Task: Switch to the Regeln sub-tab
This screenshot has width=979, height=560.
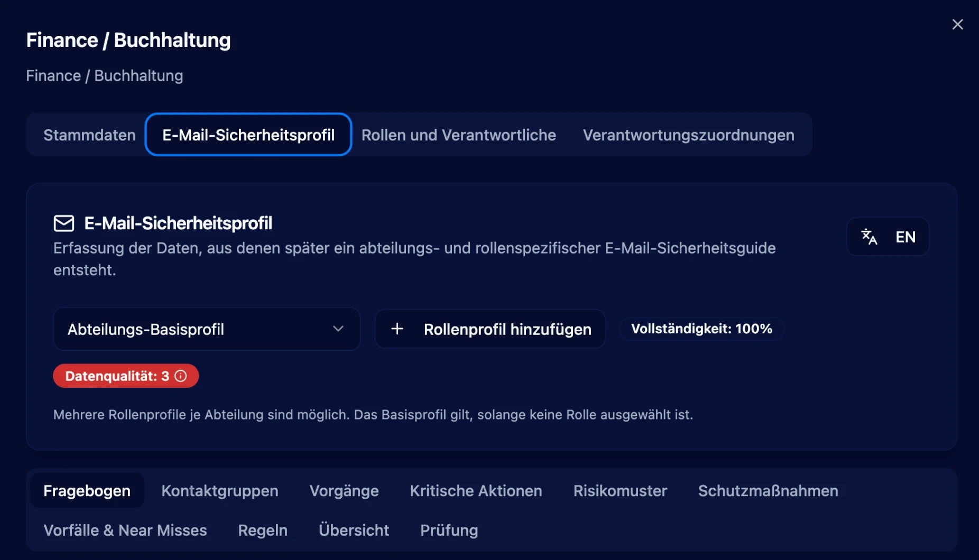Action: (x=263, y=530)
